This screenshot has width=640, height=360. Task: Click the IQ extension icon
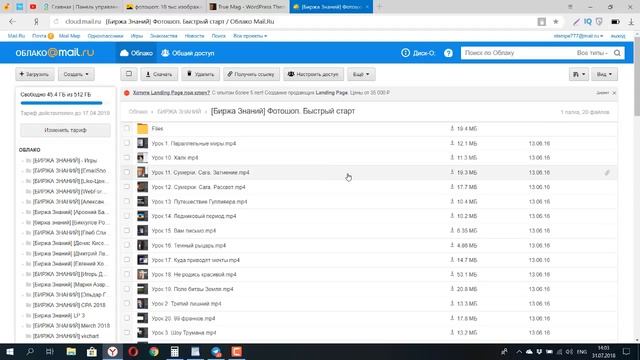point(587,22)
